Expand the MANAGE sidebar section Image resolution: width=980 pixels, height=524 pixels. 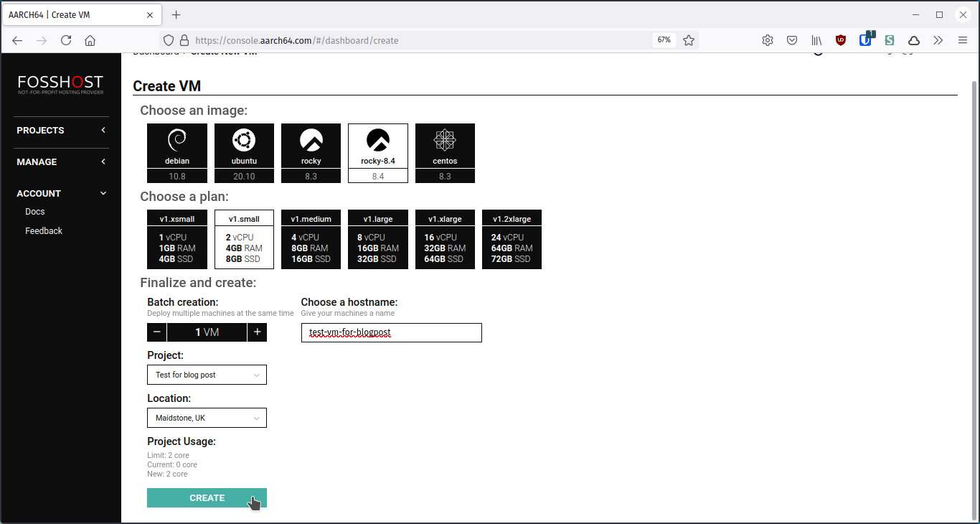click(x=61, y=162)
